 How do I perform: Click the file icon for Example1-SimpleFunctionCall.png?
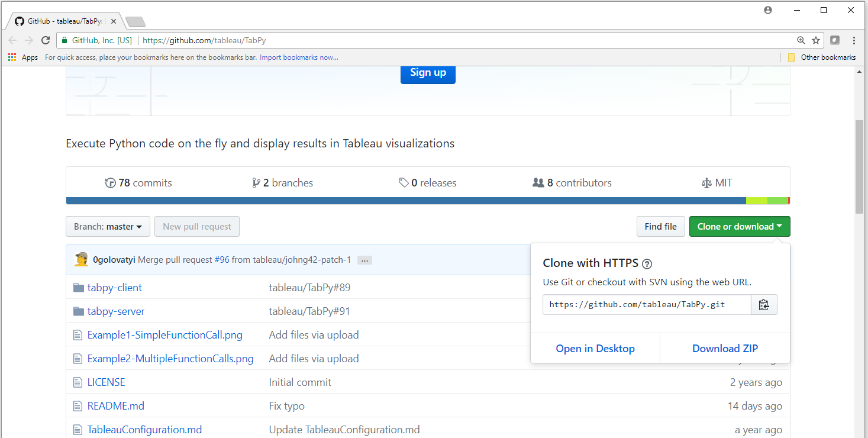[x=78, y=335]
